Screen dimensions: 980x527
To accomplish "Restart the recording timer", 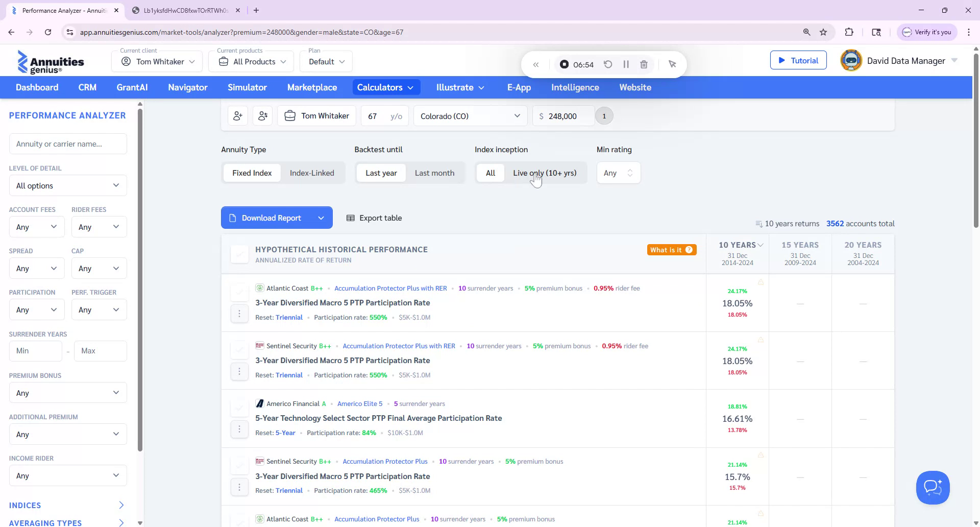I will pos(608,64).
